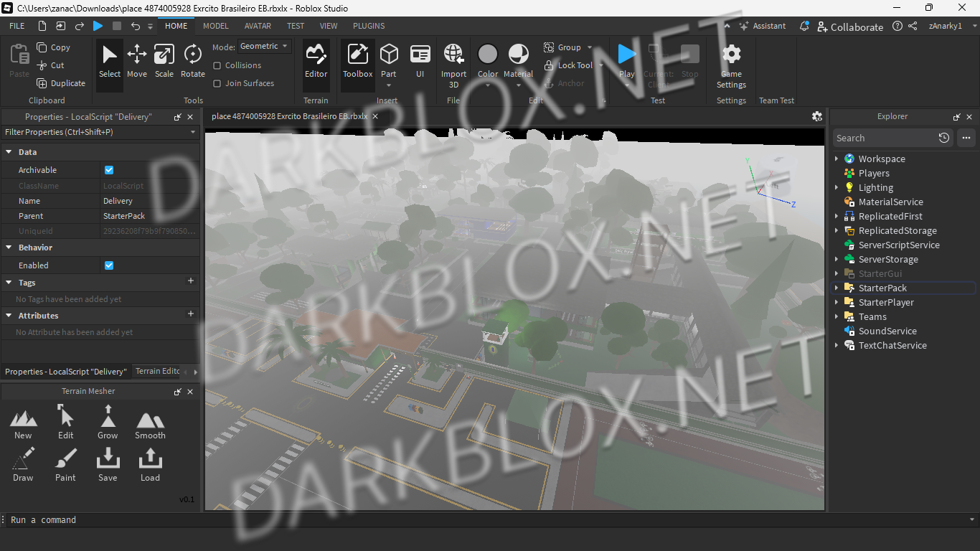The width and height of the screenshot is (980, 551).
Task: Expand the ReplicatedStorage node
Action: pos(837,230)
